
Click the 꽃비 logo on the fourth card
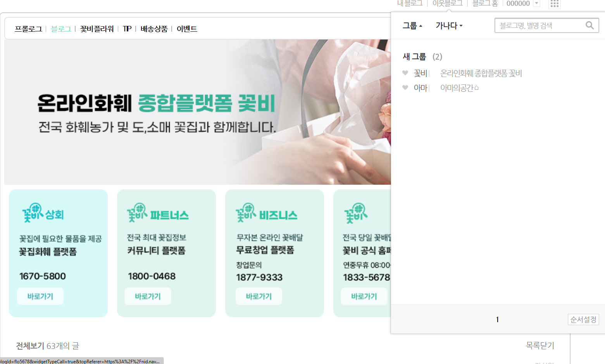click(x=356, y=213)
